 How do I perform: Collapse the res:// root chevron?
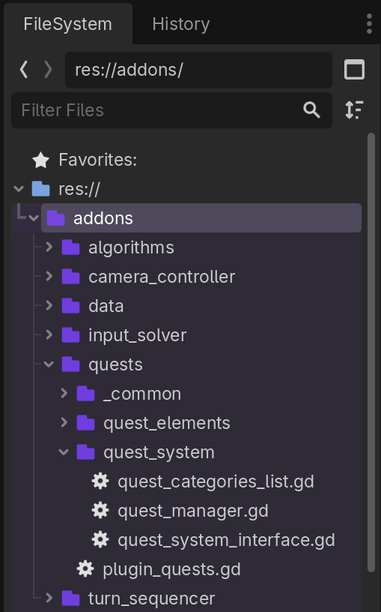point(19,189)
